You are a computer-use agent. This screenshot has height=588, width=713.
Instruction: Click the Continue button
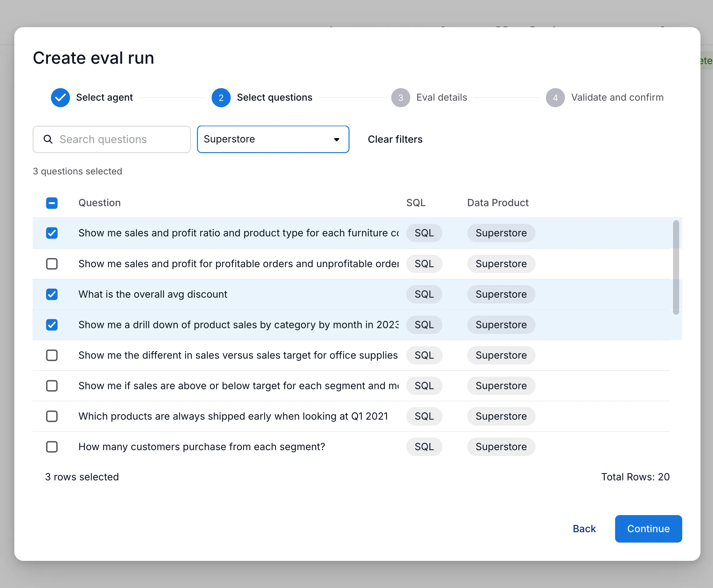pos(648,529)
